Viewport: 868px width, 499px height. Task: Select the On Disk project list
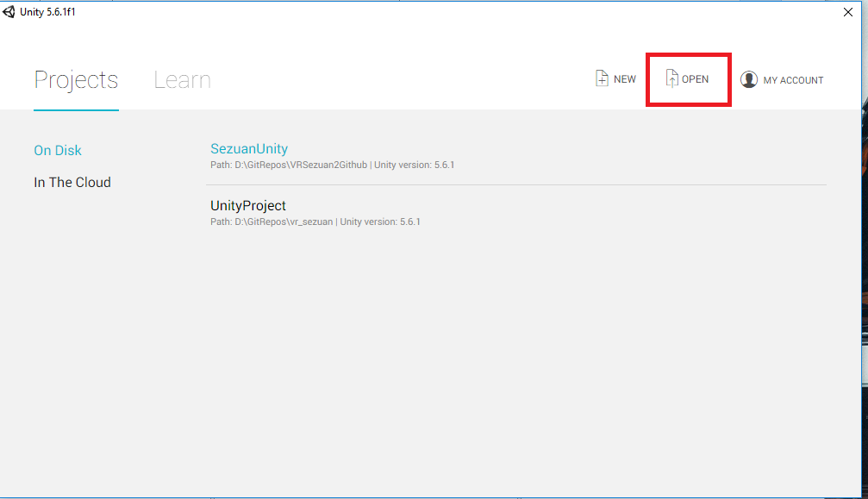point(58,151)
